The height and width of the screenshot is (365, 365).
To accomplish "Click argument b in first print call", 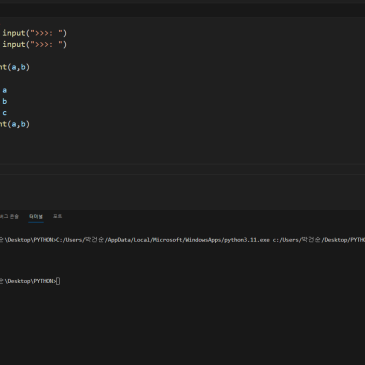I will coord(23,67).
